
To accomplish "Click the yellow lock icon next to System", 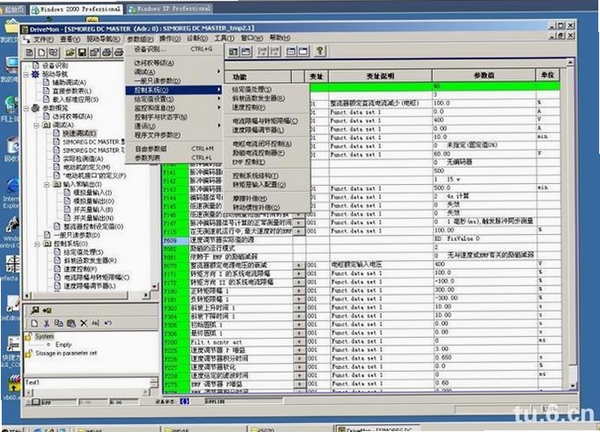I will tap(28, 337).
